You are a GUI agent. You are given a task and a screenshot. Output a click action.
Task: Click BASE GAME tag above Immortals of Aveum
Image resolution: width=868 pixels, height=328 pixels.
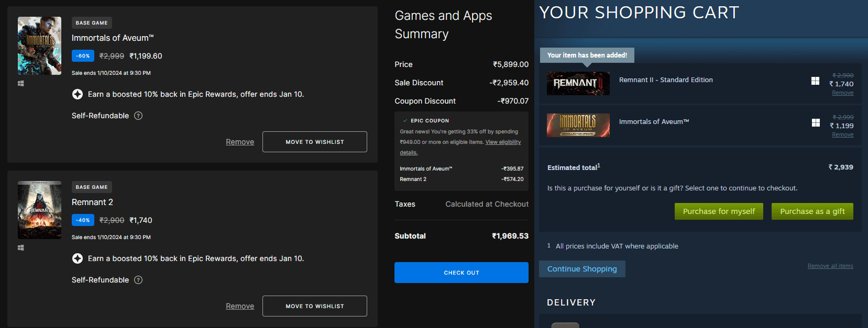coord(92,22)
